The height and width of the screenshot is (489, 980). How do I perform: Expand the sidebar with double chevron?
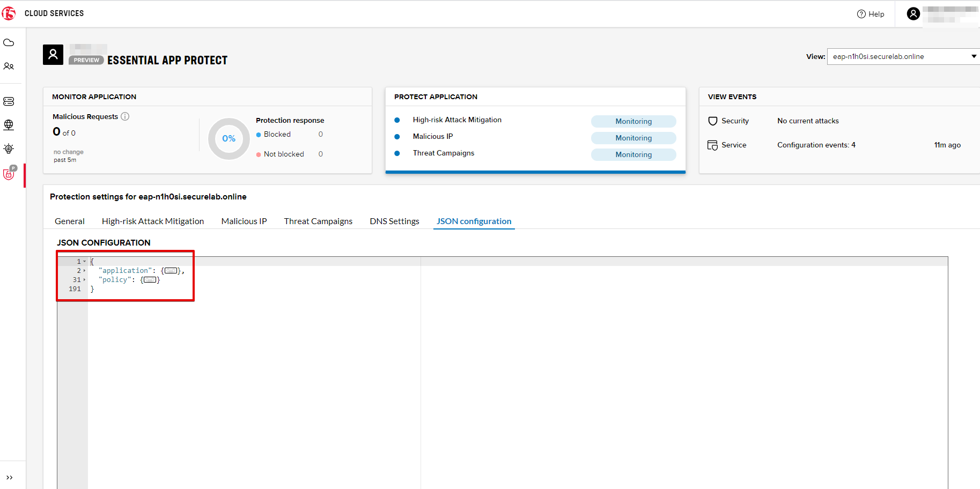pyautogui.click(x=9, y=477)
